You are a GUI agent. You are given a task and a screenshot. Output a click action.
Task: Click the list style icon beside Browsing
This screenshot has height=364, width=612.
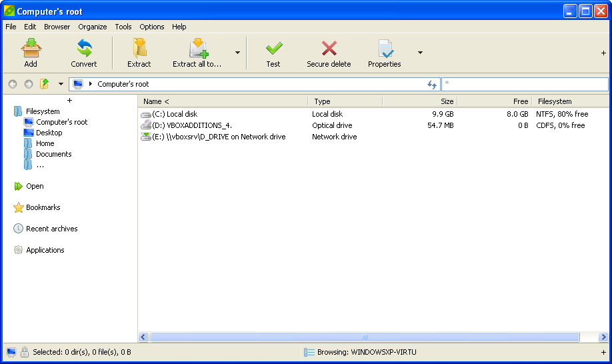309,352
